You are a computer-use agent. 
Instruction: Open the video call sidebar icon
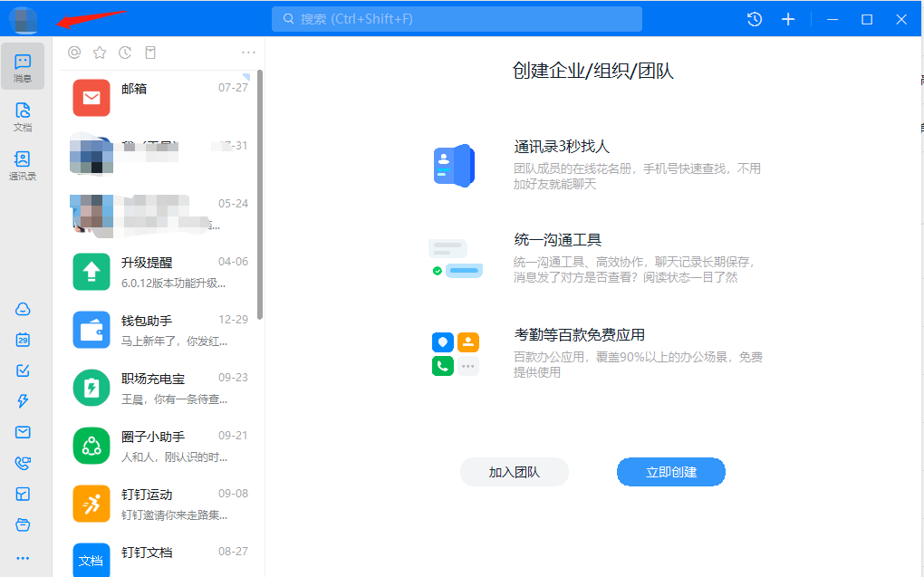pyautogui.click(x=24, y=463)
